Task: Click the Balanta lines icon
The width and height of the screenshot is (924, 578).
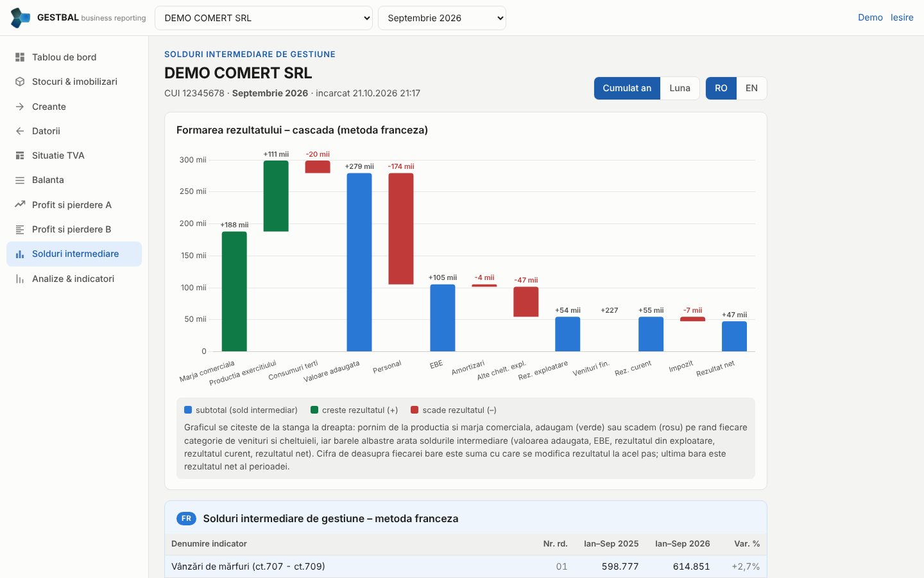Action: point(20,180)
